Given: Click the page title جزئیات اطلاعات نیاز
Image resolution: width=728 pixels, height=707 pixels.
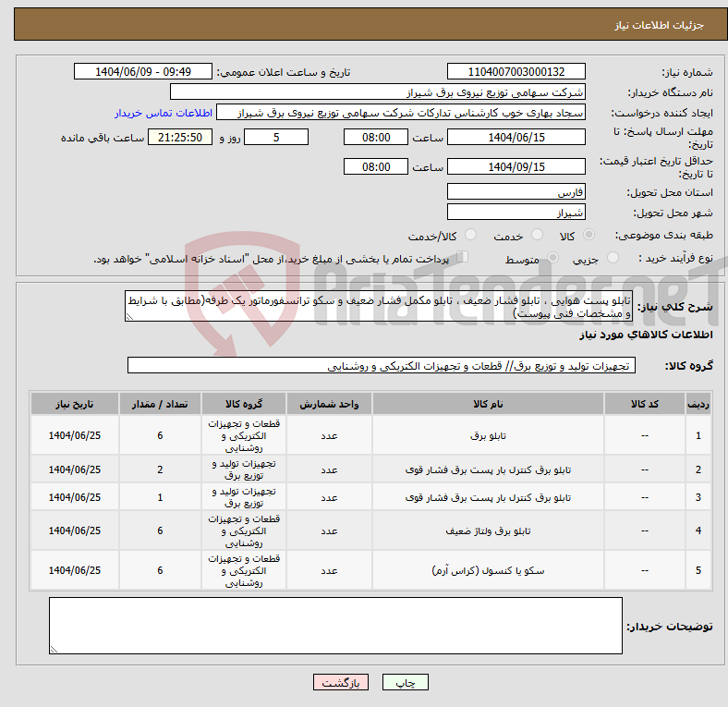Looking at the screenshot, I should (x=660, y=25).
